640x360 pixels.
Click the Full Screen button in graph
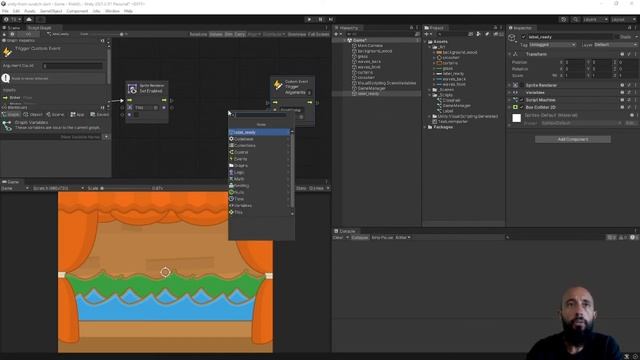[318, 34]
